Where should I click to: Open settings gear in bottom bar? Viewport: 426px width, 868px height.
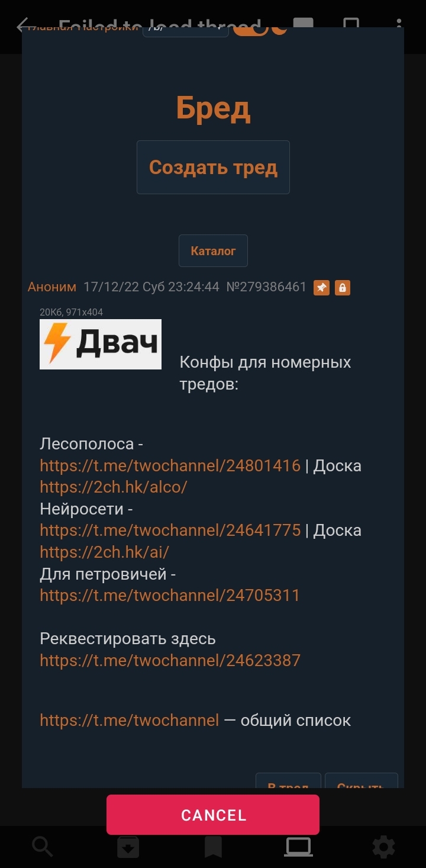pos(383,847)
